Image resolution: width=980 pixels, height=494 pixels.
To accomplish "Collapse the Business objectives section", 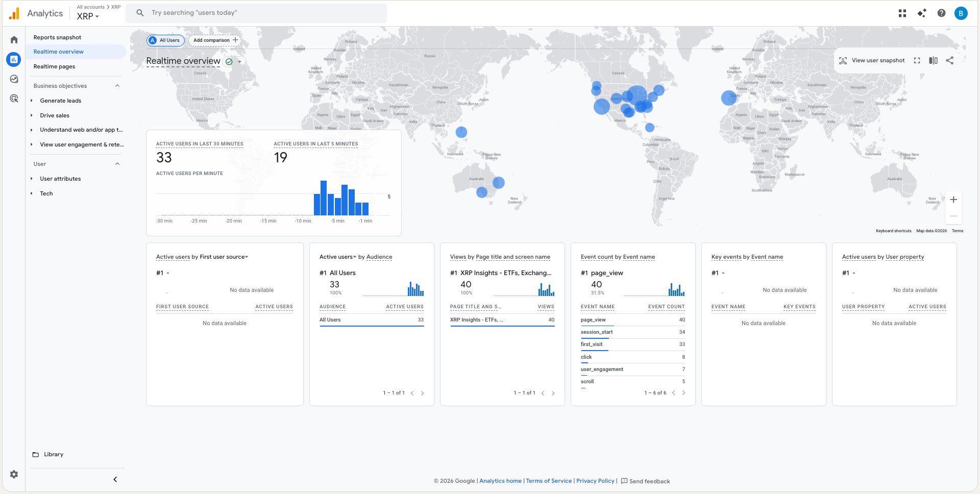I will pyautogui.click(x=117, y=86).
